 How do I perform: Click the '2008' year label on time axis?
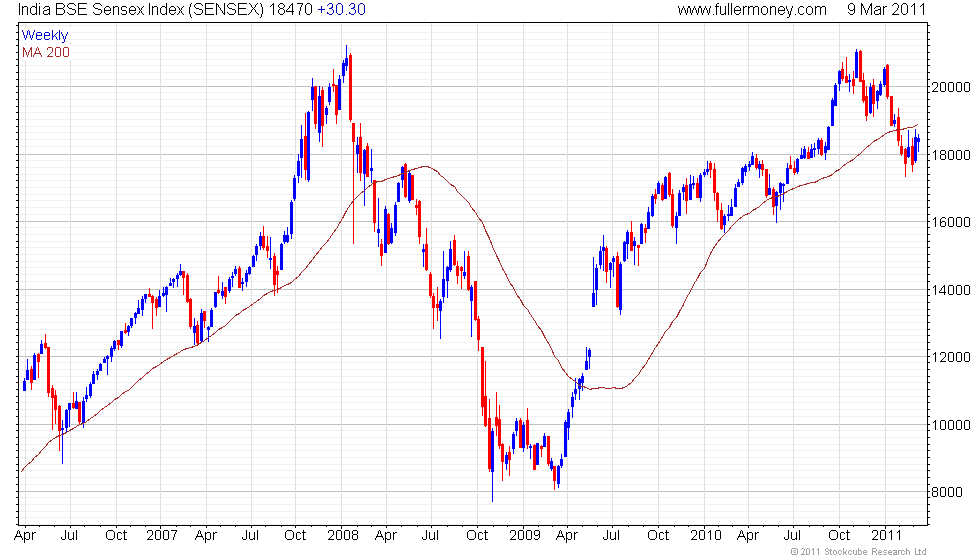(343, 535)
